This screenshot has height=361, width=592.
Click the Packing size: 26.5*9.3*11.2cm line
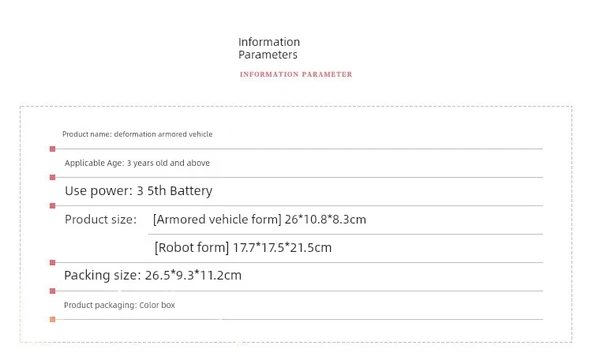(x=153, y=275)
